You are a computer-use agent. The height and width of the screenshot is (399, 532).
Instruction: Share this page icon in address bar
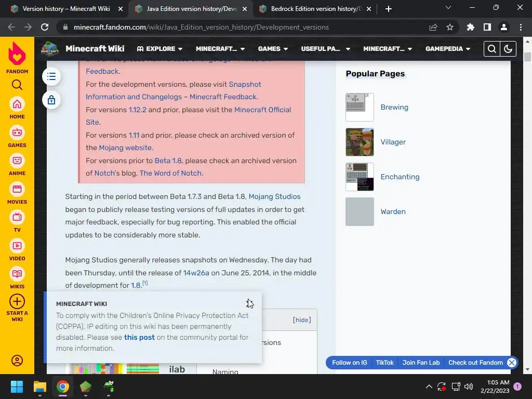[x=433, y=27]
